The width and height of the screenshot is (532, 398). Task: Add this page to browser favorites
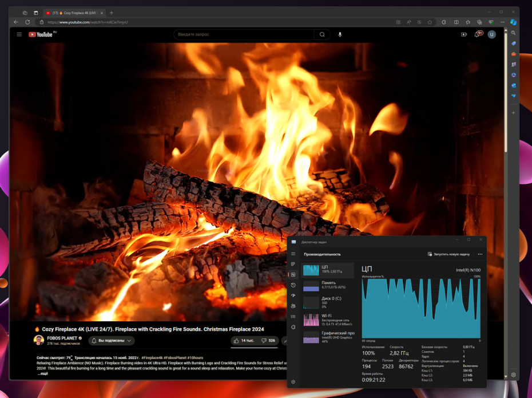430,22
